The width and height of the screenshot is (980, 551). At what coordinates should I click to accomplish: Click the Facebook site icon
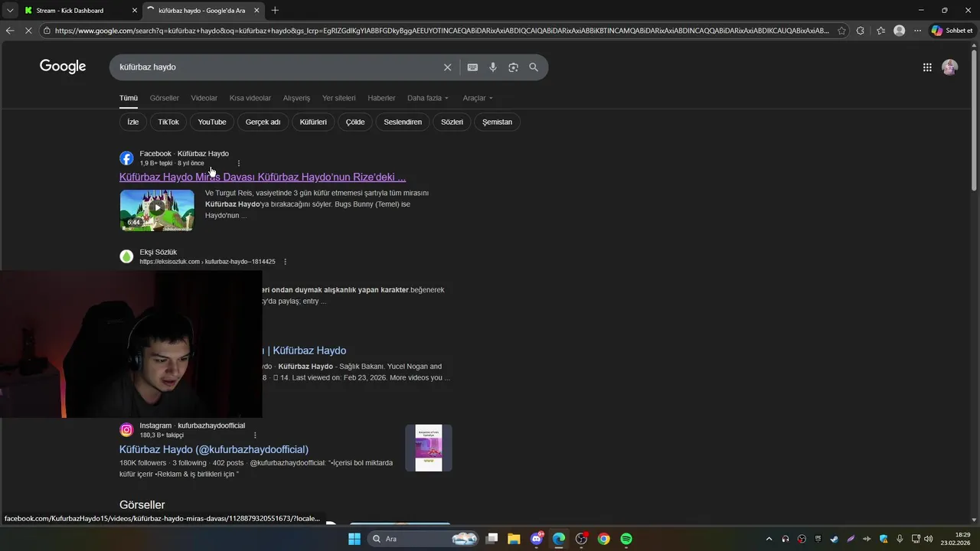tap(126, 158)
